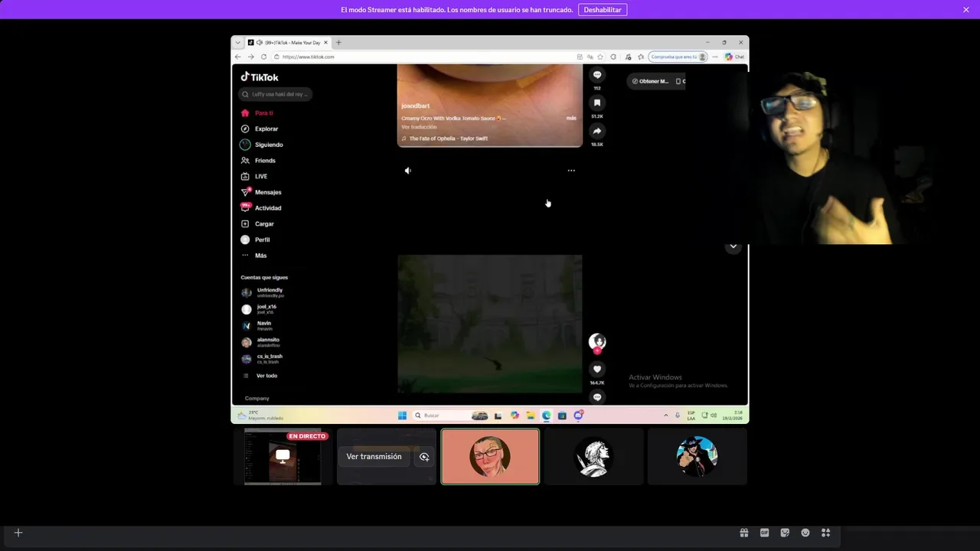
Task: Dismiss the Streamer mode banner with the X
Action: tap(966, 10)
